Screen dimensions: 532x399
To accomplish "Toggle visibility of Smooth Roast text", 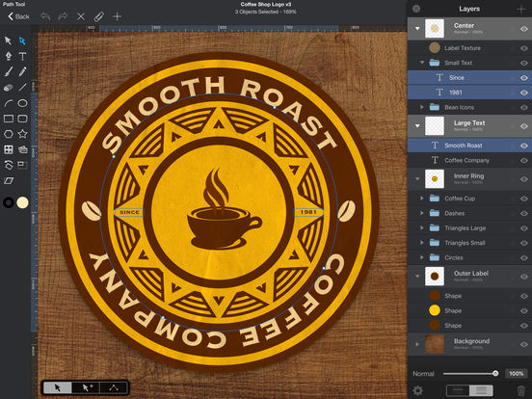I will (x=524, y=146).
